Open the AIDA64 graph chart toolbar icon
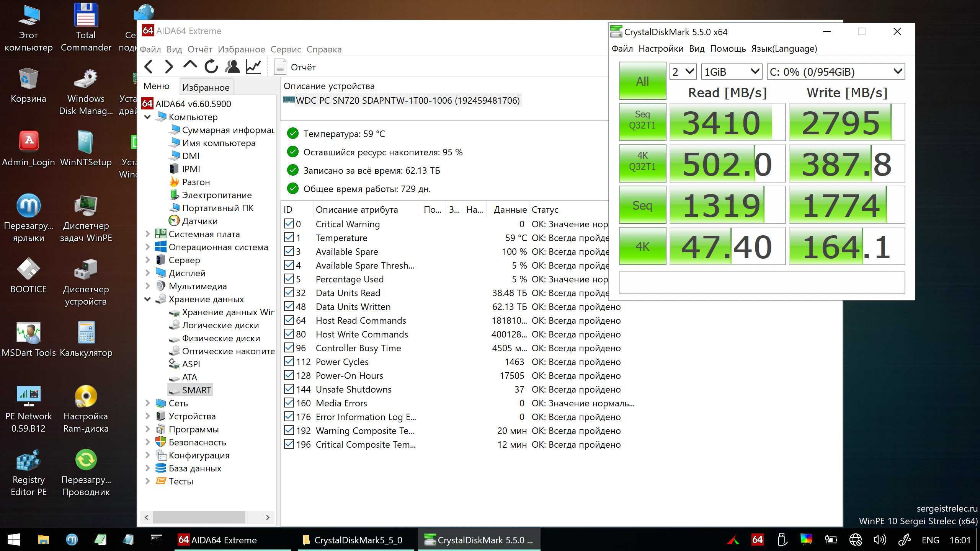This screenshot has width=980, height=551. click(x=253, y=67)
